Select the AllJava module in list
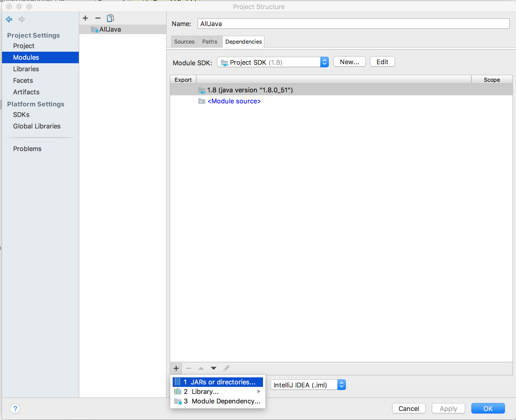The height and width of the screenshot is (420, 516). coord(123,29)
